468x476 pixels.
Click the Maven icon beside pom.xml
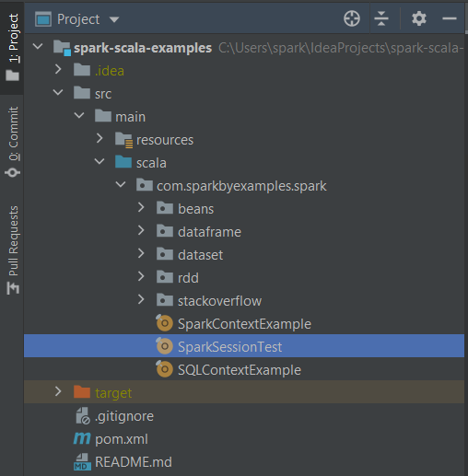[82, 438]
